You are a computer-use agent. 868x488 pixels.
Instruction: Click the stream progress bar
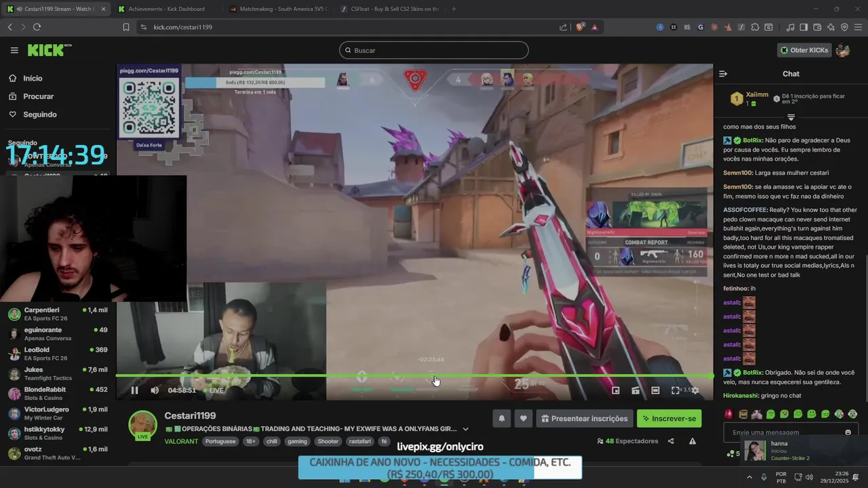tap(414, 375)
